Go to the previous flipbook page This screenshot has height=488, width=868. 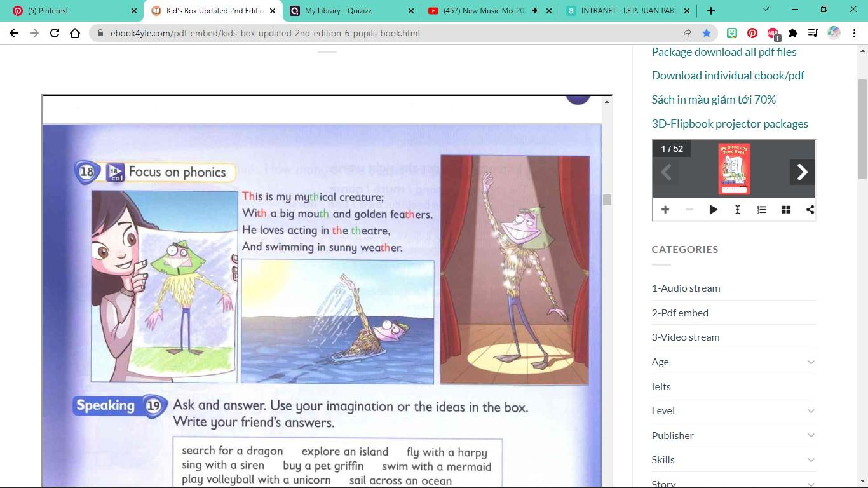pos(666,172)
